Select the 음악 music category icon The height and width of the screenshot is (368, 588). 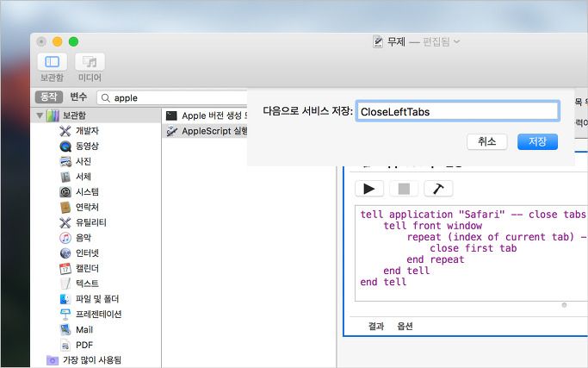point(65,238)
